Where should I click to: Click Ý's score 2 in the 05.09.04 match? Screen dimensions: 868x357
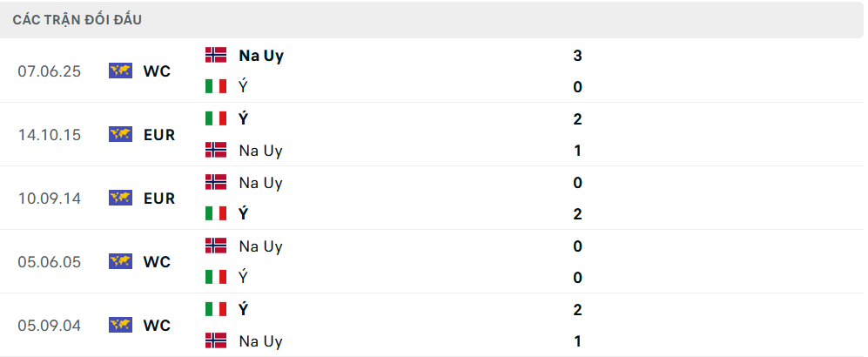[577, 309]
